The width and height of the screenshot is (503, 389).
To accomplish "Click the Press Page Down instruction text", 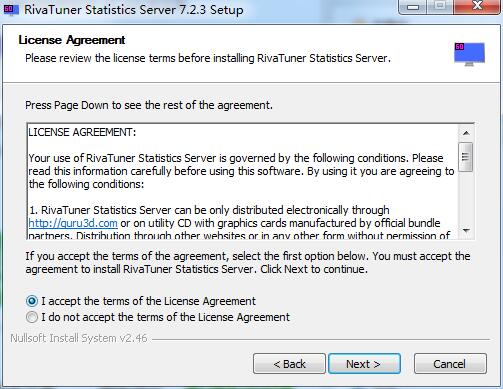I will pos(149,105).
